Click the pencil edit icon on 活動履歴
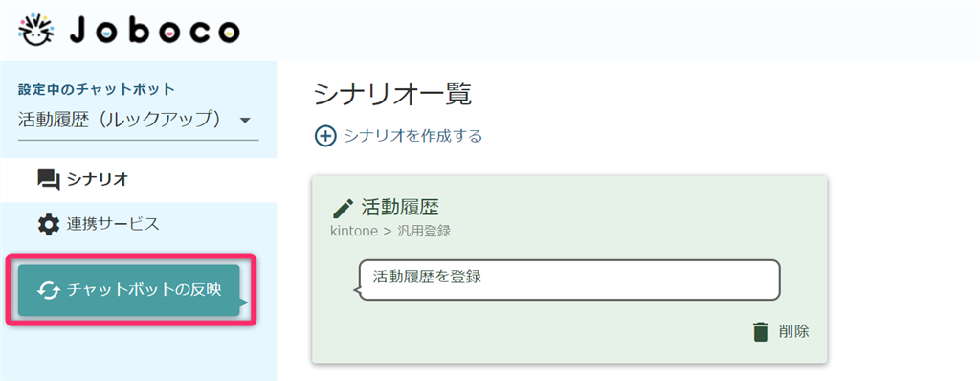Viewport: 980px width, 381px height. pyautogui.click(x=342, y=207)
